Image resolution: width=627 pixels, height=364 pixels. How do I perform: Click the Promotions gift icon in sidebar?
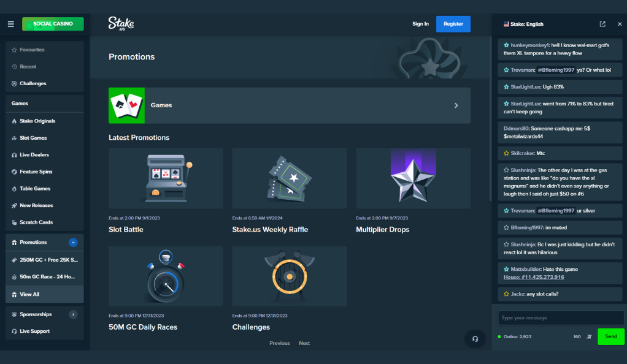14,243
